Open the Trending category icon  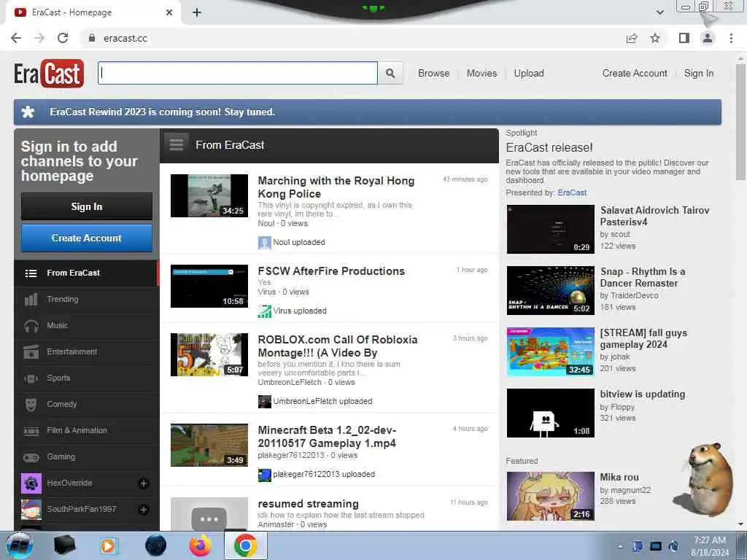[x=31, y=300]
